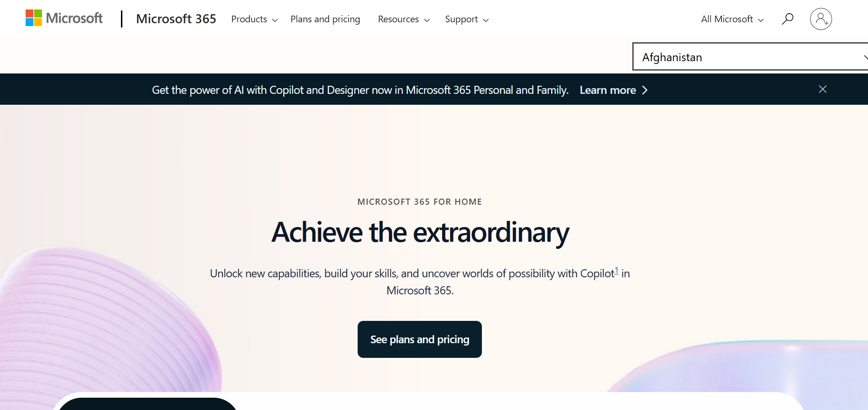
Task: Expand the Resources menu
Action: point(404,19)
